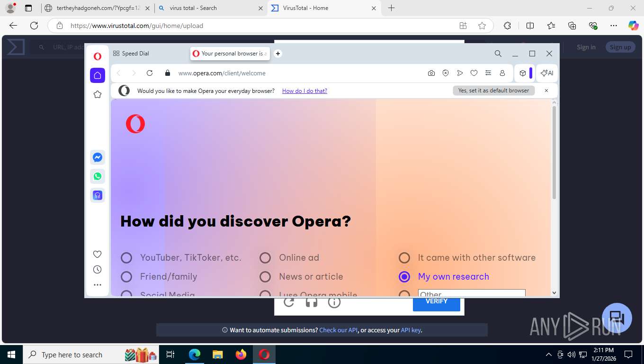This screenshot has height=364, width=644.
Task: Select "News or article" radio option
Action: 265,277
